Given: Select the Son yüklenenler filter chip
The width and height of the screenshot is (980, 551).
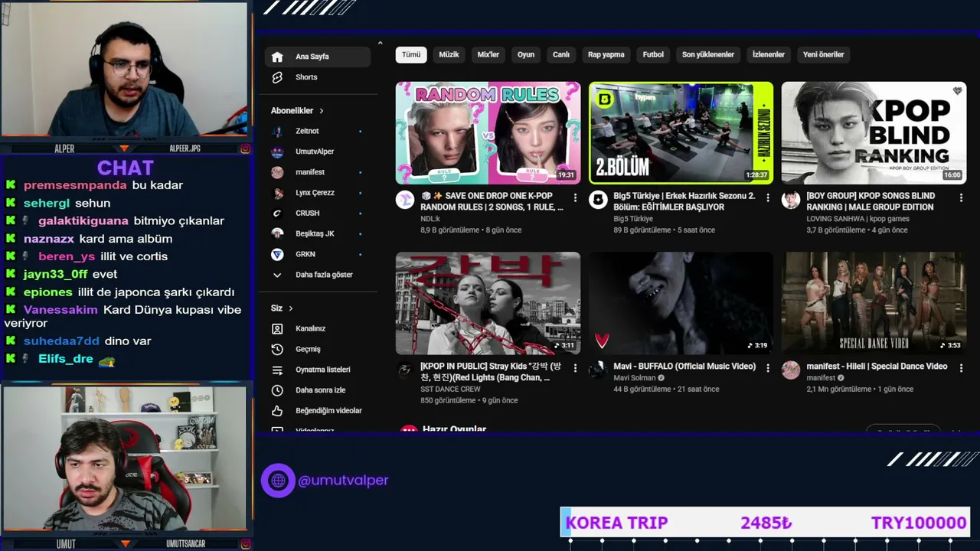Looking at the screenshot, I should coord(708,54).
